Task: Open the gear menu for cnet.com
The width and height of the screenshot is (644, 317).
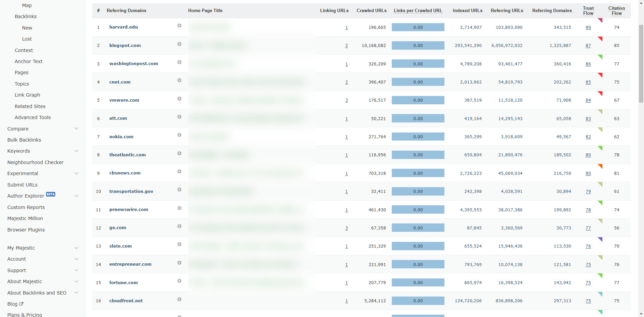Action: 179,81
